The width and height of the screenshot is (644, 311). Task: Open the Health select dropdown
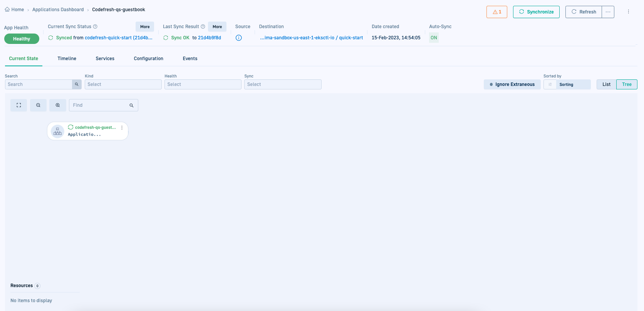(203, 84)
